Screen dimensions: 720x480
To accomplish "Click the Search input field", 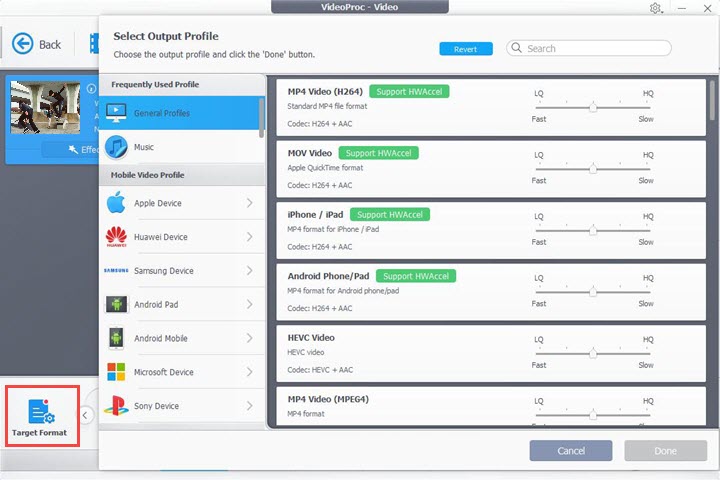I will tap(589, 48).
